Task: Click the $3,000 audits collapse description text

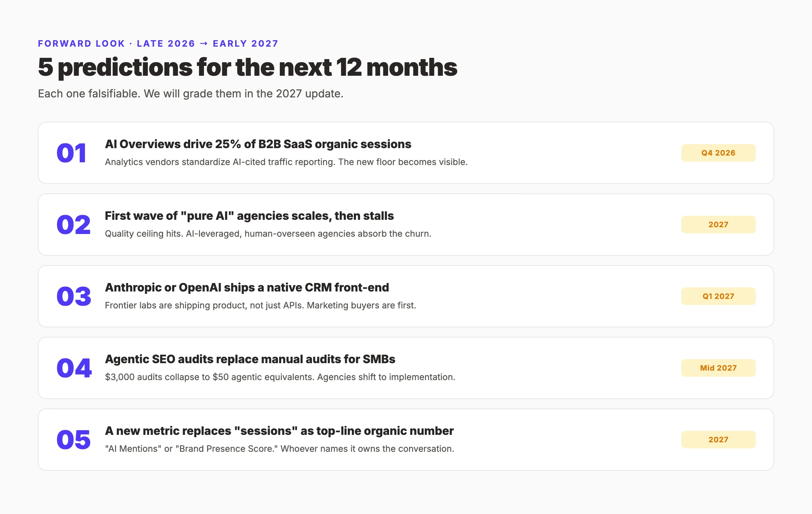Action: (x=280, y=377)
